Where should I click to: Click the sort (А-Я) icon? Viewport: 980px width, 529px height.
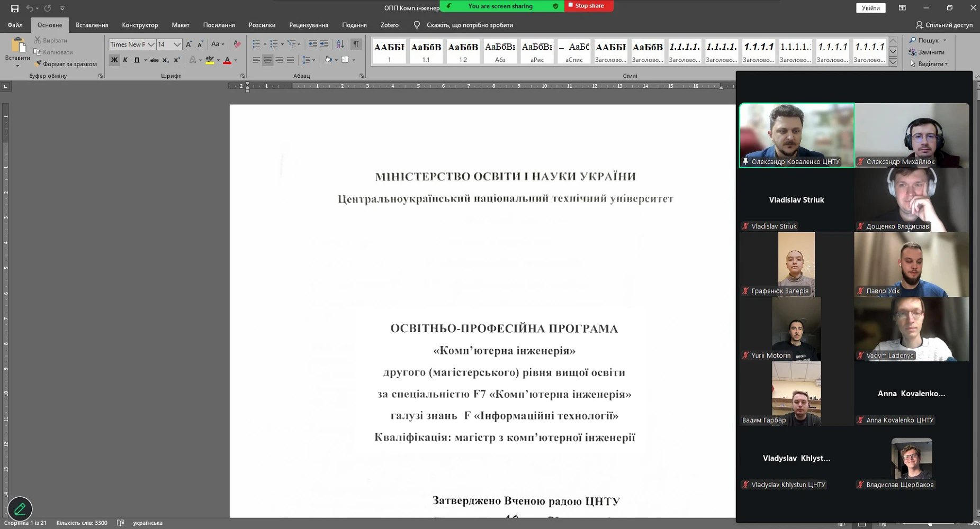coord(340,44)
